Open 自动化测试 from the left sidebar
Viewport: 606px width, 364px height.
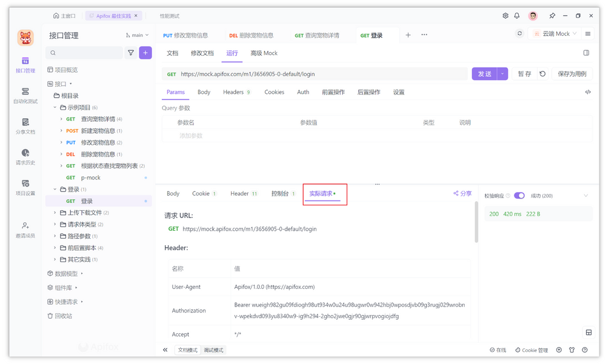click(25, 96)
